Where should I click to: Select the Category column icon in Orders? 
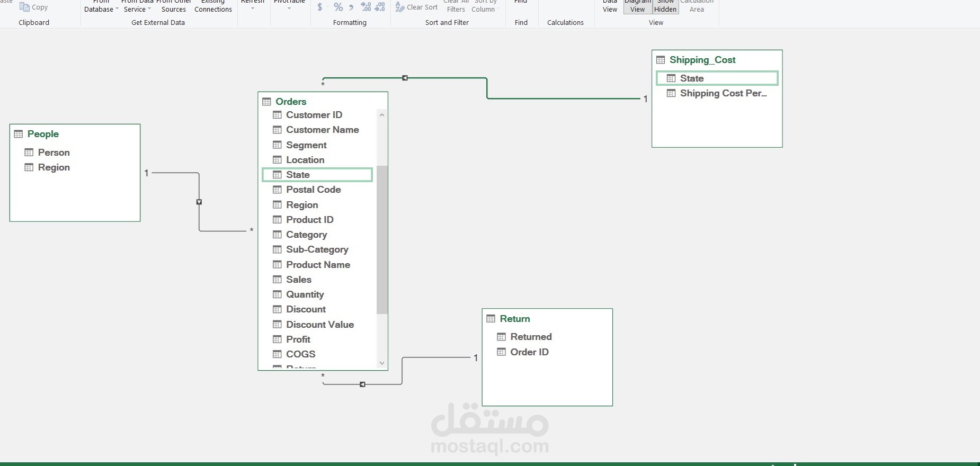coord(277,235)
